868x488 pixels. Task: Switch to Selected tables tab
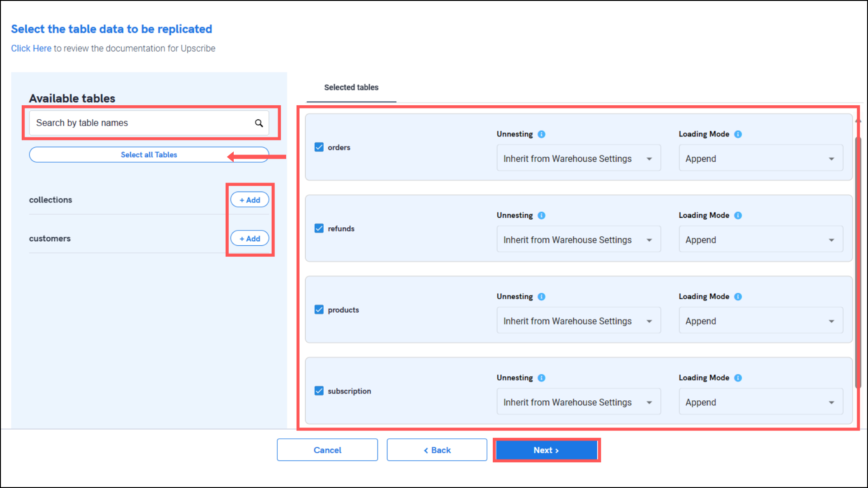(351, 88)
